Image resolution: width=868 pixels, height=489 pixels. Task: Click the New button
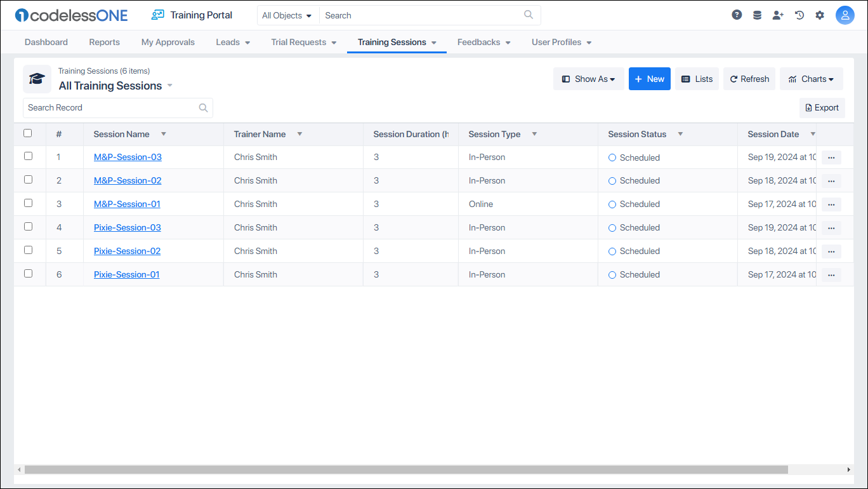pyautogui.click(x=649, y=79)
